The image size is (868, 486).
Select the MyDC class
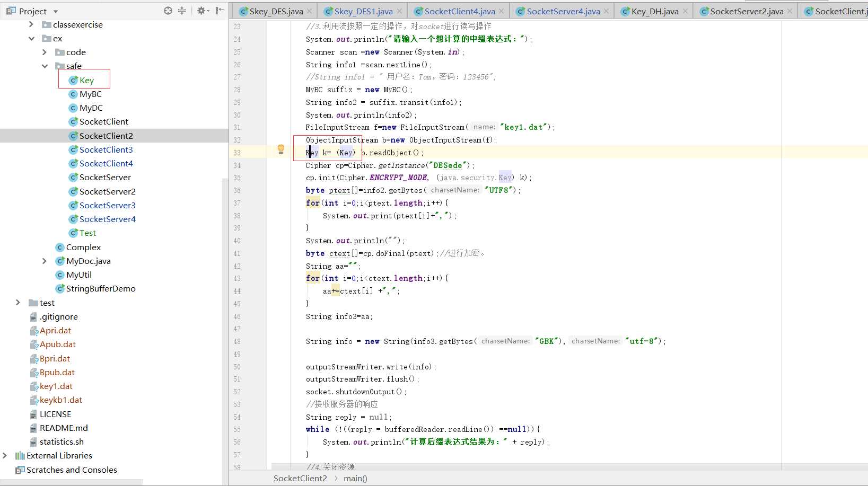pos(91,108)
